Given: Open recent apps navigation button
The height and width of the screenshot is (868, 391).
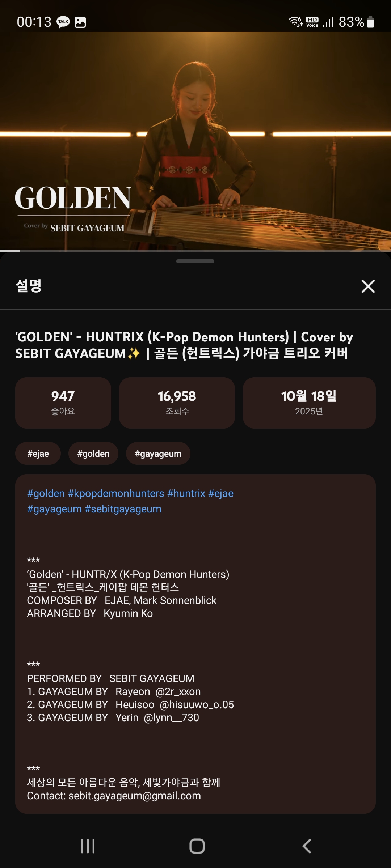Looking at the screenshot, I should [88, 846].
